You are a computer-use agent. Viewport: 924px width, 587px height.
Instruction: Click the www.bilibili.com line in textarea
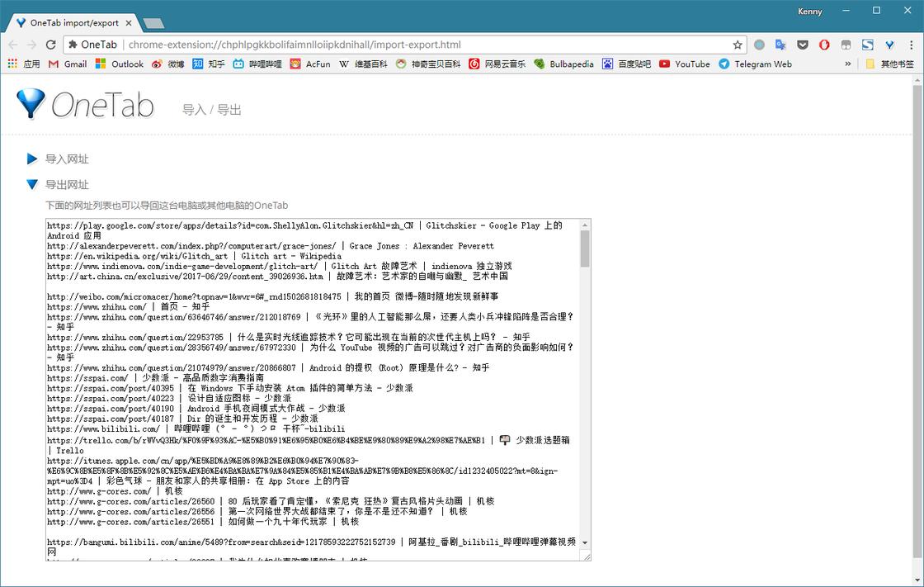coord(196,428)
